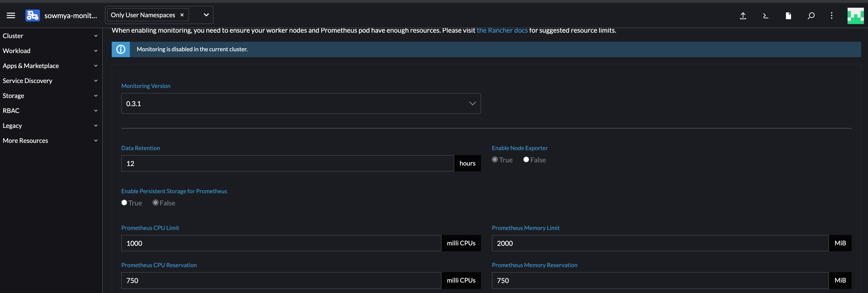The width and height of the screenshot is (868, 293).
Task: Open the kubectl shell icon
Action: click(x=766, y=16)
